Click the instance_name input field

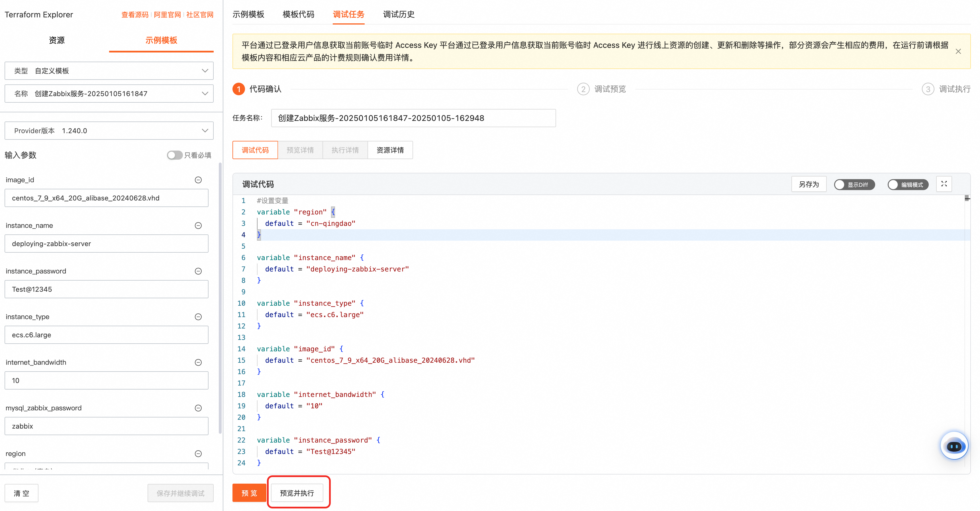point(107,244)
